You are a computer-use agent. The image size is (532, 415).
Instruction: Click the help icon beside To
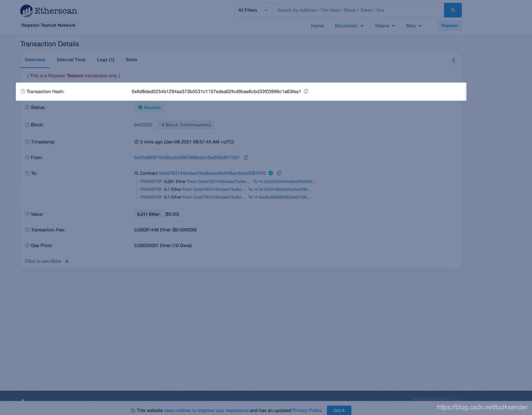27,173
